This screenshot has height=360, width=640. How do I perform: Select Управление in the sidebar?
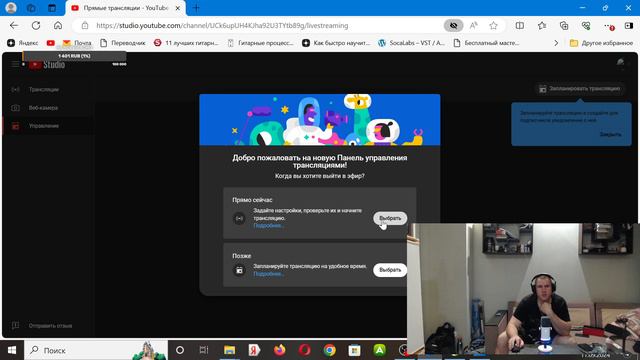(44, 126)
